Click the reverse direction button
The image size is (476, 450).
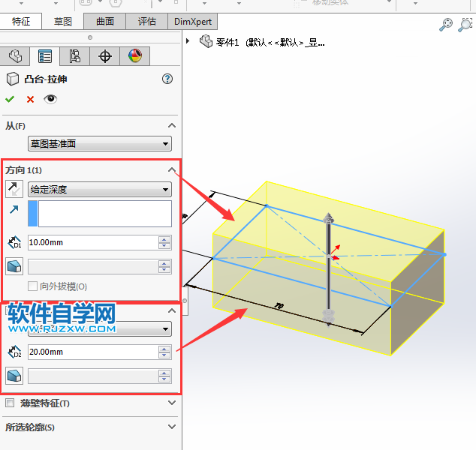click(14, 189)
